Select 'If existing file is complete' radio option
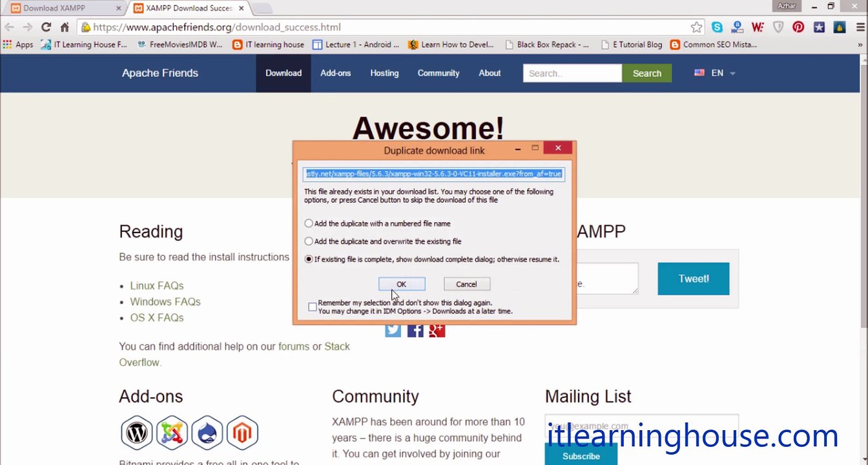The image size is (868, 465). tap(309, 259)
